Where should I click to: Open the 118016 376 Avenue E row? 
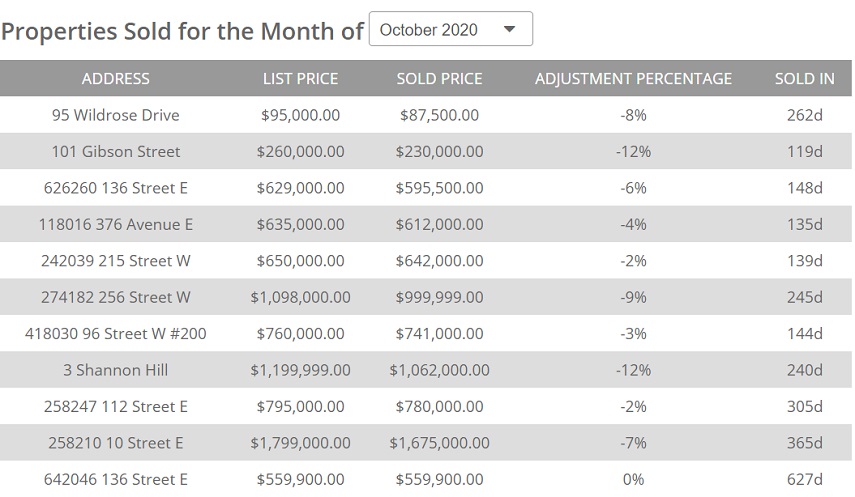click(116, 225)
